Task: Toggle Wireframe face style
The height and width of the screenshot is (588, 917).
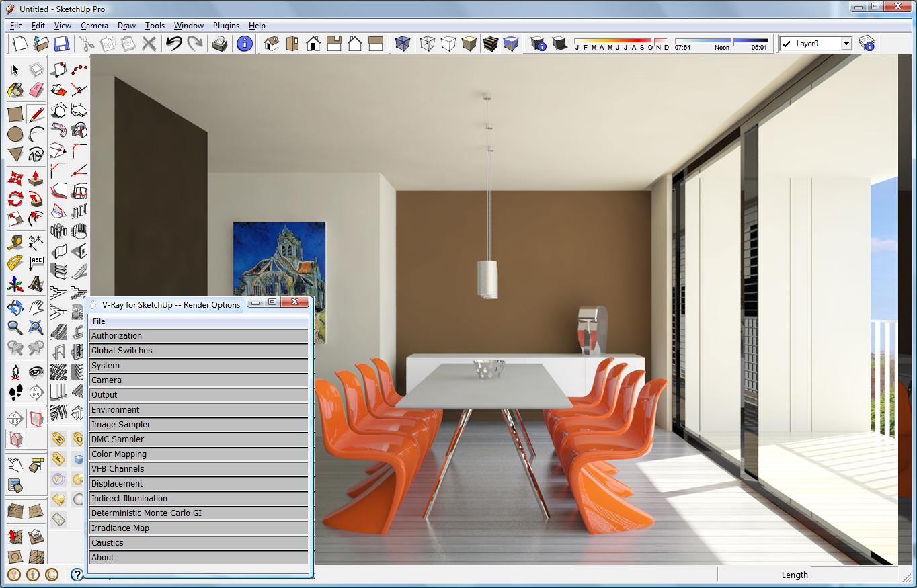Action: [427, 44]
